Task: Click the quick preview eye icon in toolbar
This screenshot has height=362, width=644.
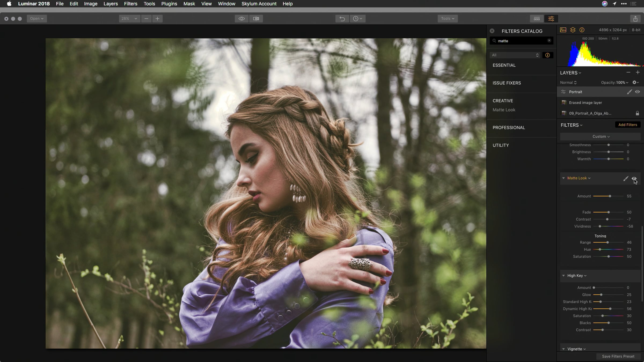Action: tap(241, 19)
